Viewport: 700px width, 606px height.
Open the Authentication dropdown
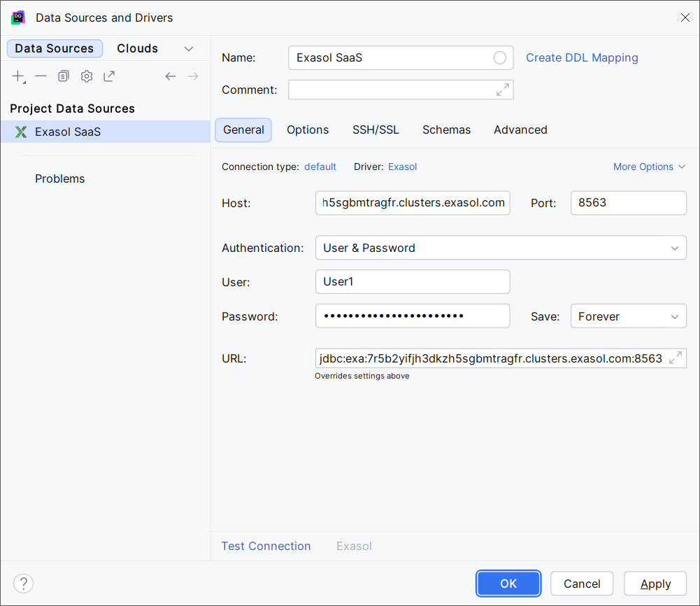click(x=500, y=247)
